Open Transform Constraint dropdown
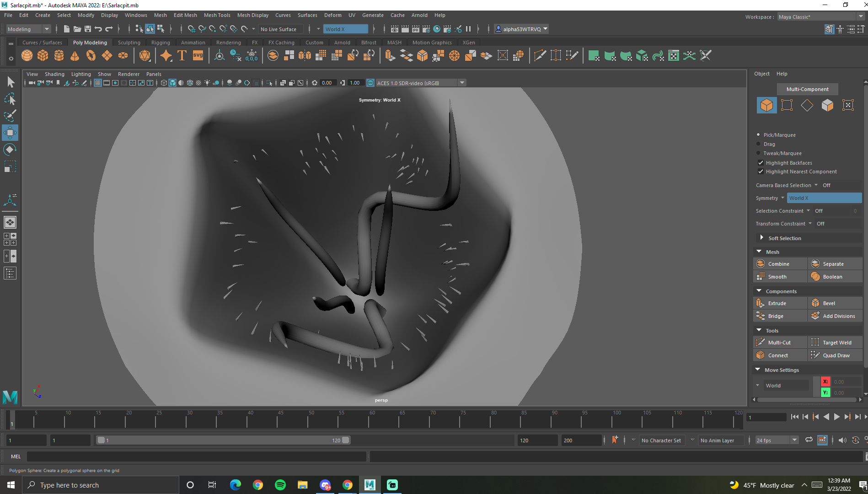Screen dimensions: 868x494 810,224
